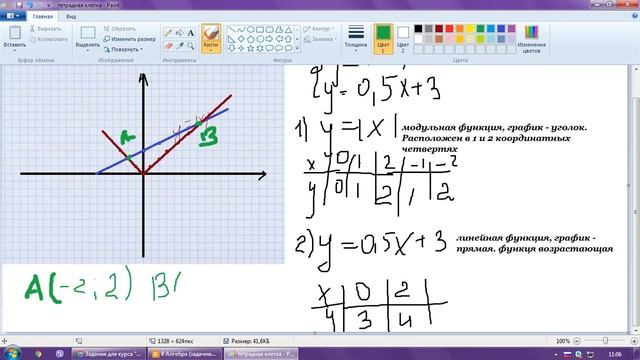640x360 pixels.
Task: Open the Quick Access Toolbar customize arrow
Action: (x=49, y=5)
